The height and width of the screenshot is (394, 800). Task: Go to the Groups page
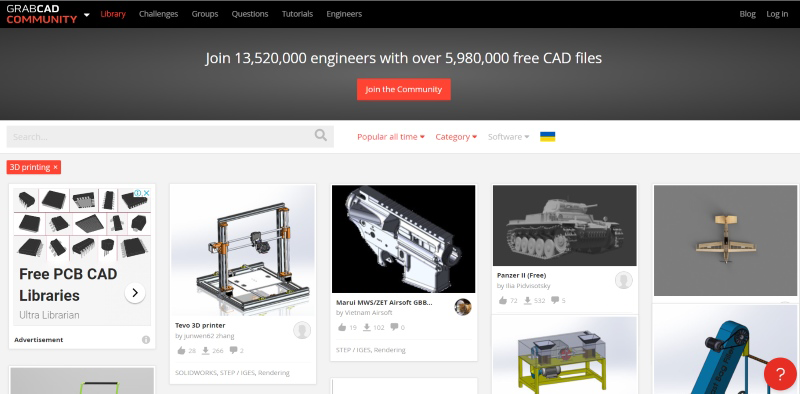coord(205,14)
